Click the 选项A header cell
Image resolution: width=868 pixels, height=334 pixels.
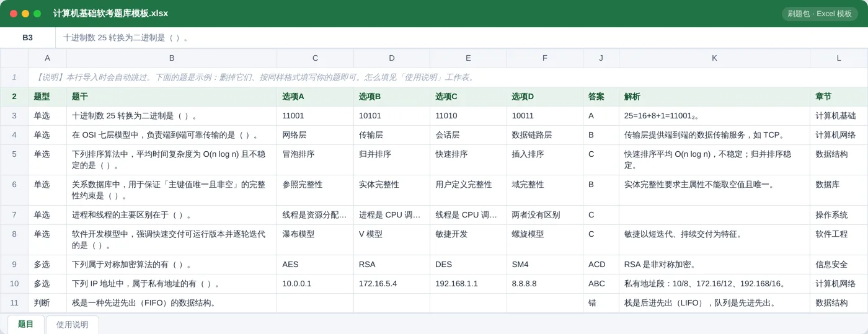tap(315, 97)
